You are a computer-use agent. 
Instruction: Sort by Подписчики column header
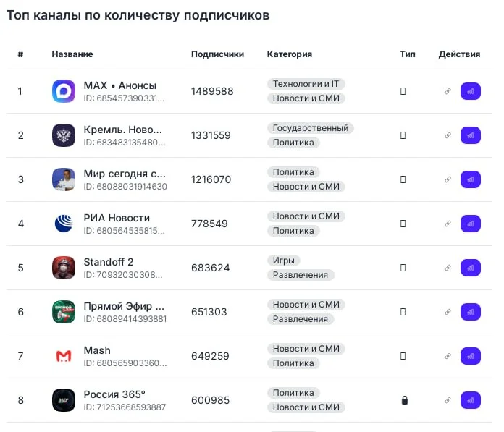tap(217, 54)
